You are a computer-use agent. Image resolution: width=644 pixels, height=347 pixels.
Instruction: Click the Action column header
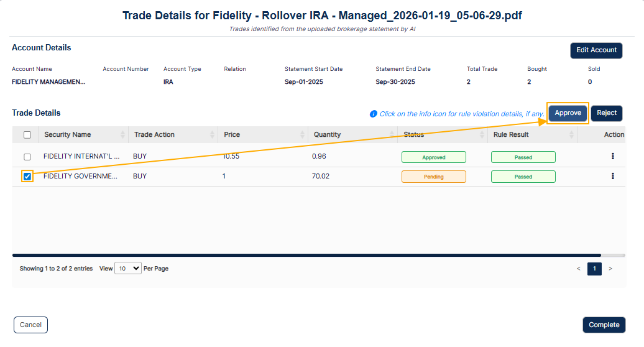pyautogui.click(x=614, y=134)
